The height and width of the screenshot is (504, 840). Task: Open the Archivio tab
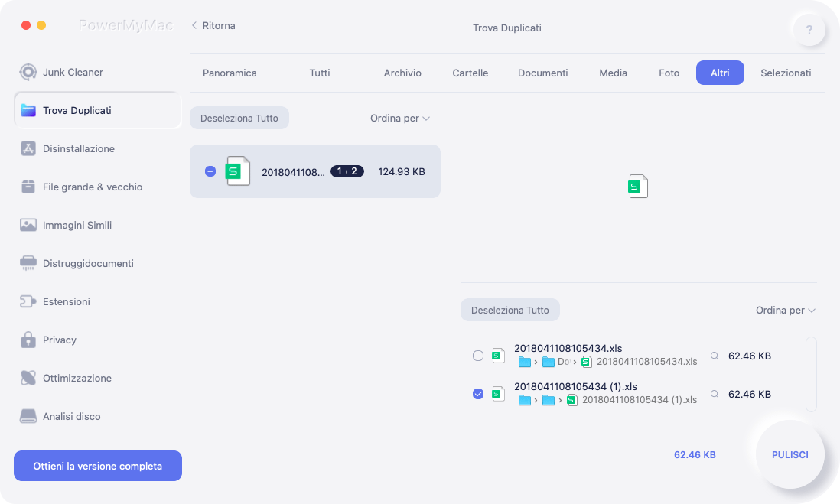click(x=402, y=73)
